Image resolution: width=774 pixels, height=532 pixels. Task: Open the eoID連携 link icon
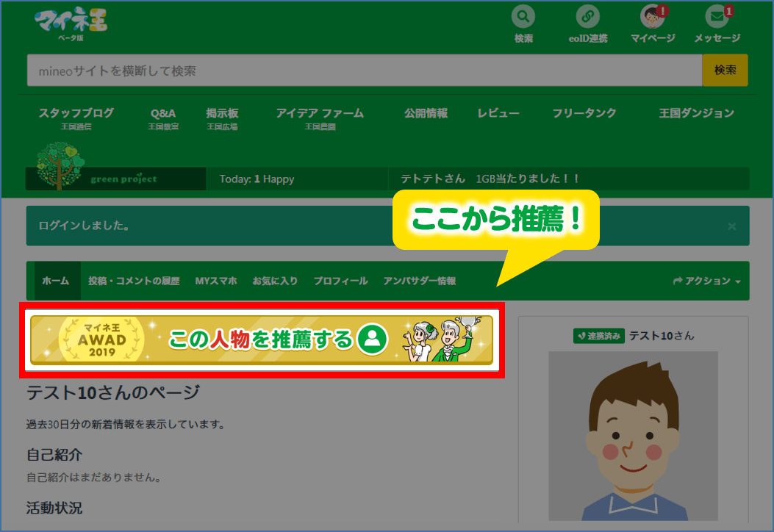[x=587, y=17]
